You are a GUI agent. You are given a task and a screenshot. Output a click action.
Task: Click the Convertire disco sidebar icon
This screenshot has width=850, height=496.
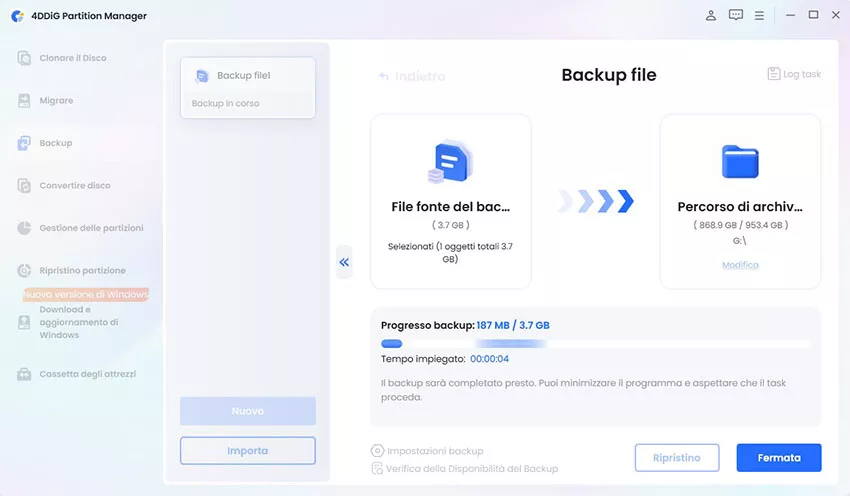tap(24, 185)
